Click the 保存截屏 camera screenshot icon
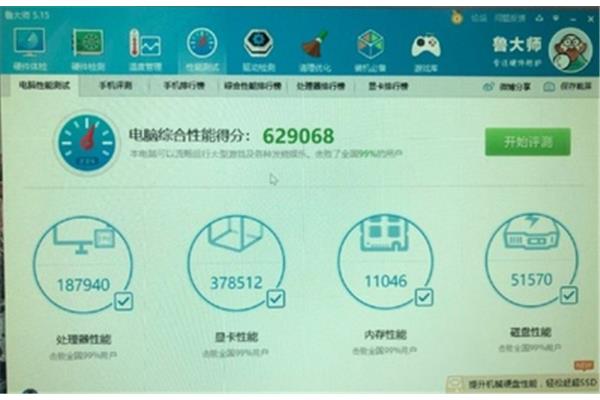Screen dimensions: 600x400 [x=549, y=87]
